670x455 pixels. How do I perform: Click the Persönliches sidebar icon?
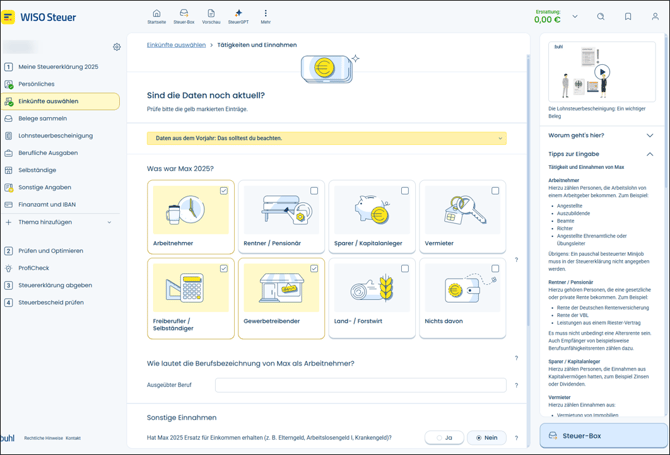point(9,84)
